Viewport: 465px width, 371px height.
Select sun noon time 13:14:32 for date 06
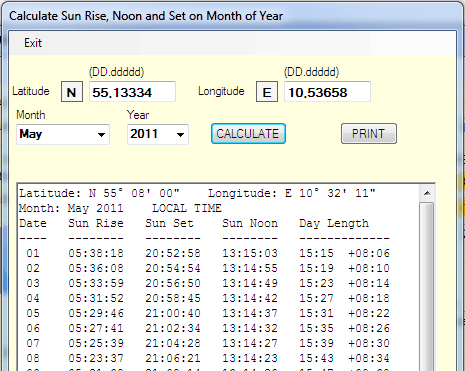click(x=250, y=328)
